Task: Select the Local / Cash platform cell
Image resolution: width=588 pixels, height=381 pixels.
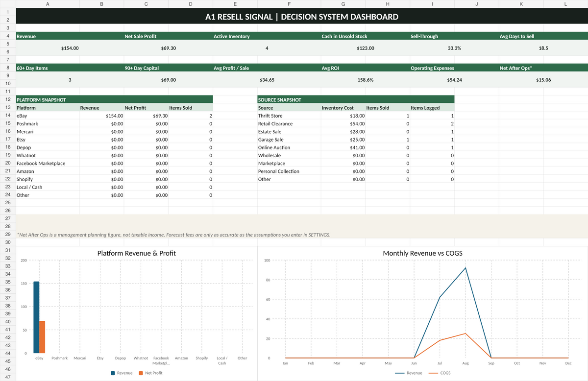Action: (47, 187)
